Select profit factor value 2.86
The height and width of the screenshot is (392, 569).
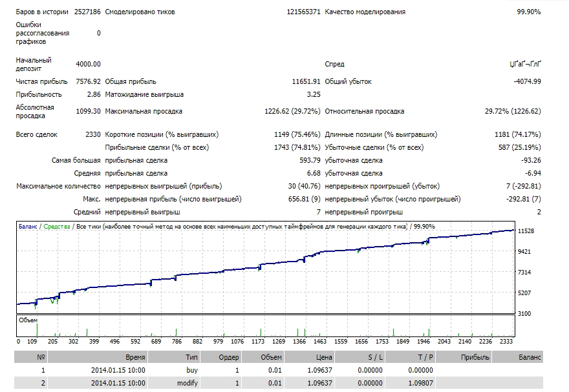coord(94,94)
